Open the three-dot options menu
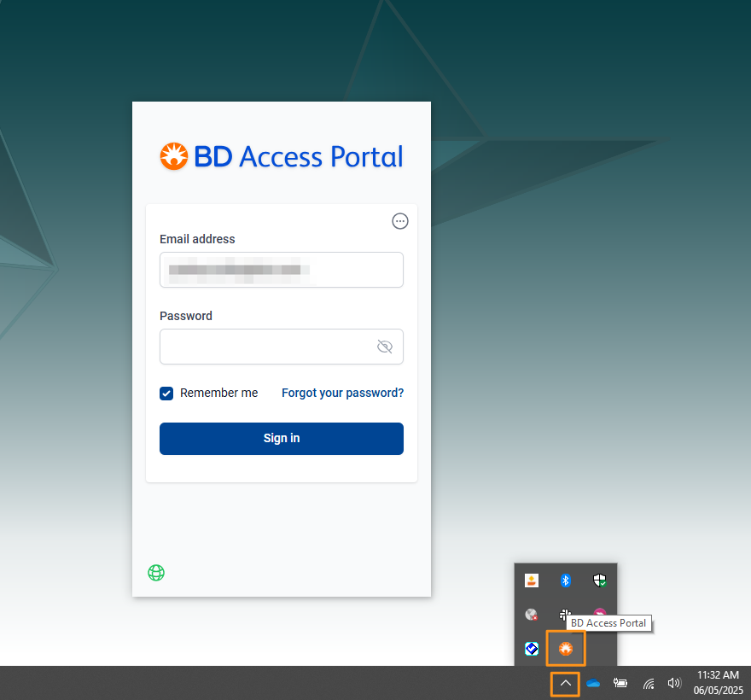 tap(399, 221)
